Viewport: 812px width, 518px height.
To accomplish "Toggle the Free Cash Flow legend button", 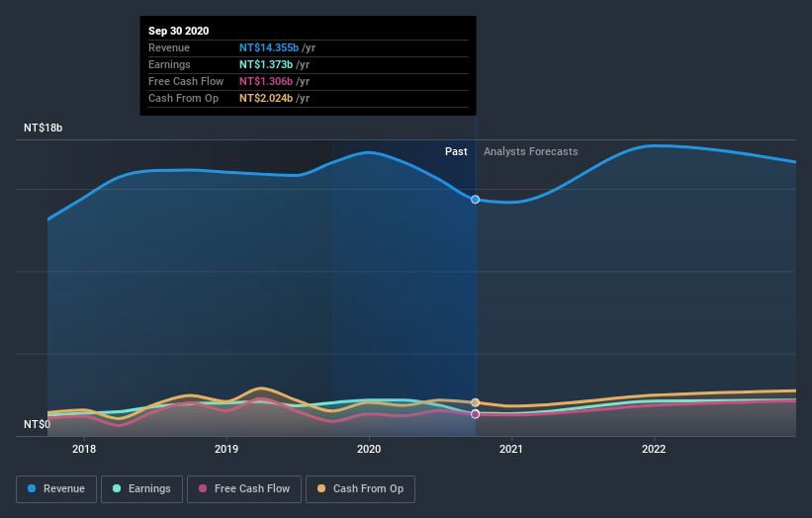I will (x=244, y=489).
